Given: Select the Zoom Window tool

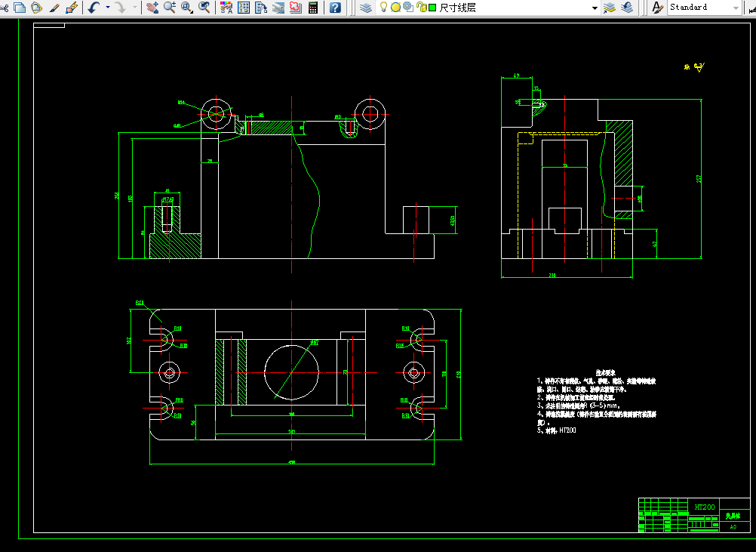Looking at the screenshot, I should (x=186, y=8).
